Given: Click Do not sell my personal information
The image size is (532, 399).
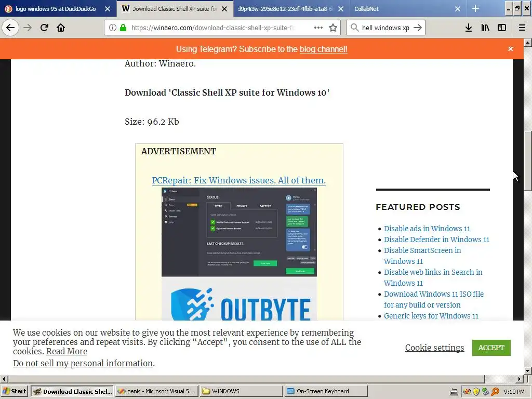Looking at the screenshot, I should point(83,363).
